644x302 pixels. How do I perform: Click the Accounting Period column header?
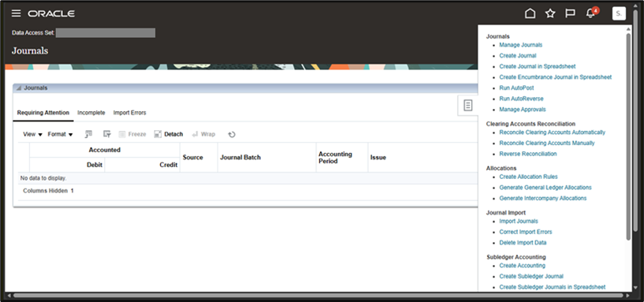pos(342,158)
